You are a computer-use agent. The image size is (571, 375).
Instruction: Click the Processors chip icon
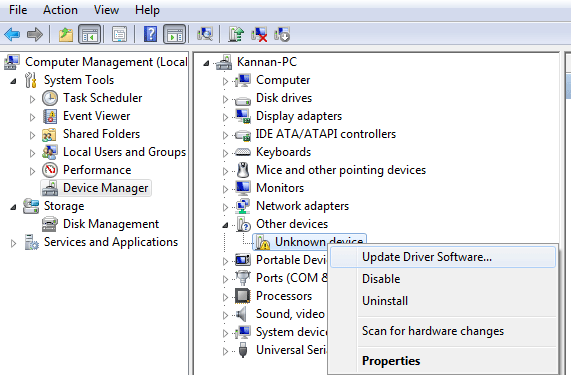[243, 296]
